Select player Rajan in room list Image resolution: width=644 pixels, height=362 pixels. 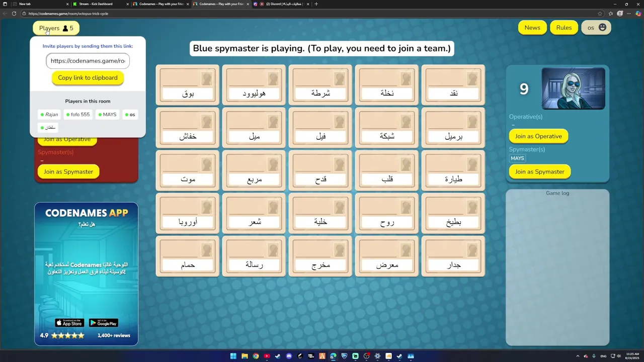coord(49,115)
